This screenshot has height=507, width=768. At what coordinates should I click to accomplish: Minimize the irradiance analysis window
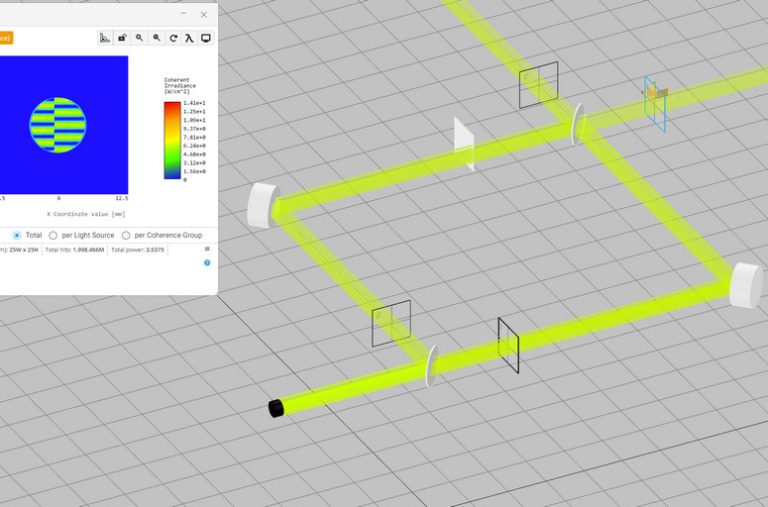(184, 14)
